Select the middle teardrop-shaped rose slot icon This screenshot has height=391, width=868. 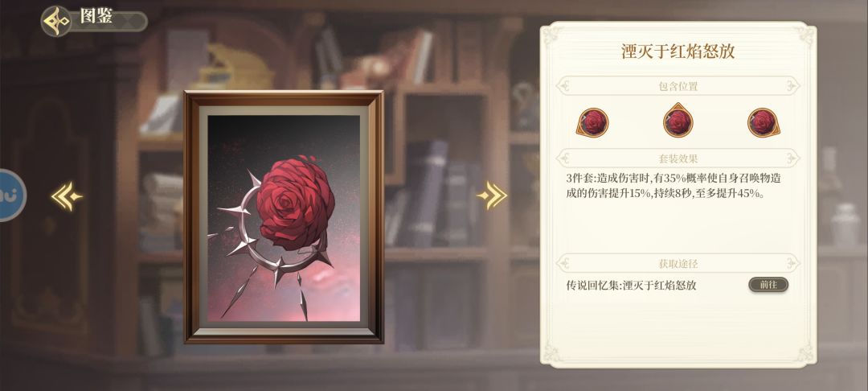(678, 120)
